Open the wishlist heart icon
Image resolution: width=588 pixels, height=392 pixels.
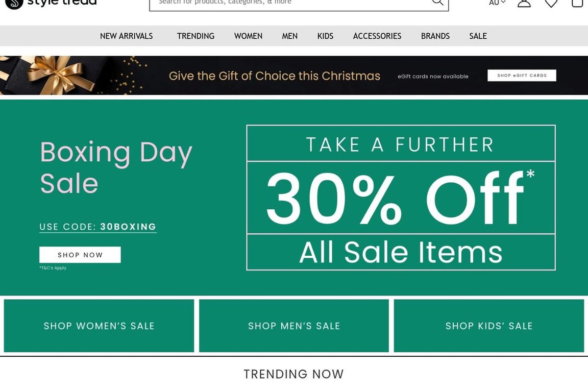(551, 3)
